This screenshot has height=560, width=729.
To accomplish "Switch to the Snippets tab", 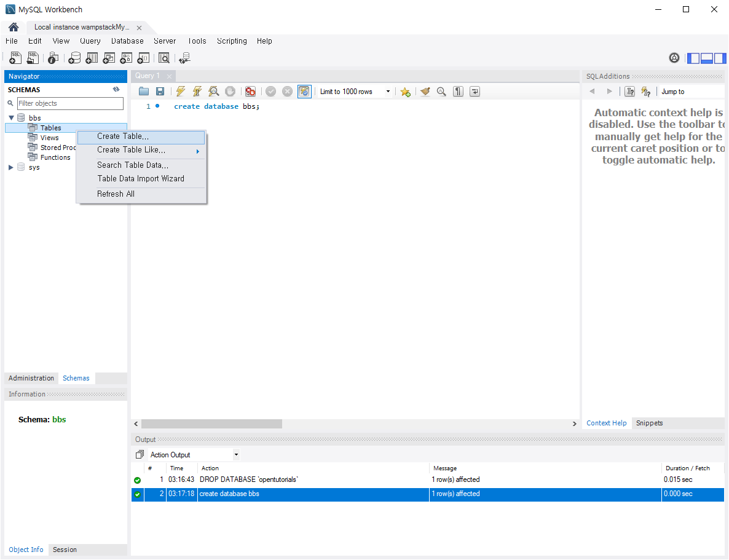I will [649, 424].
